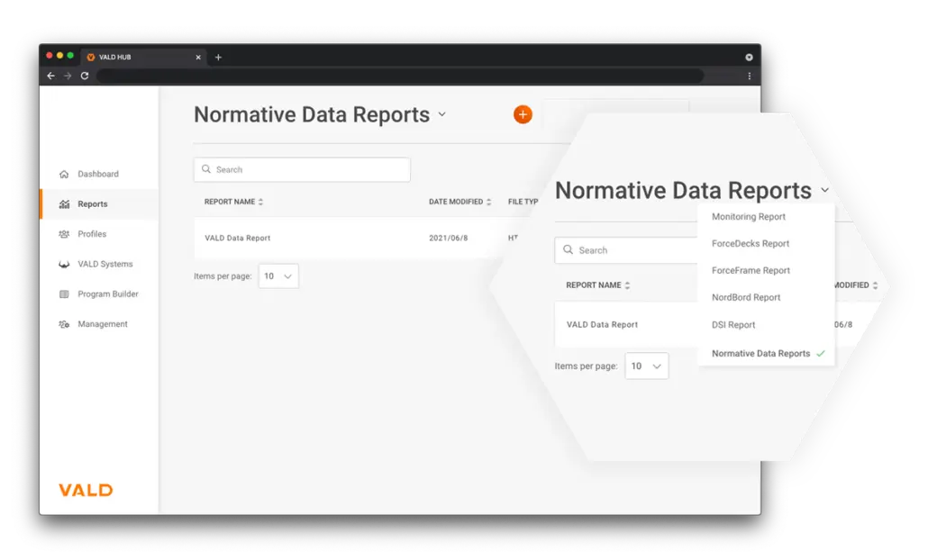Pick NordBord Report from the list
Image resolution: width=928 pixels, height=560 pixels.
tap(745, 298)
